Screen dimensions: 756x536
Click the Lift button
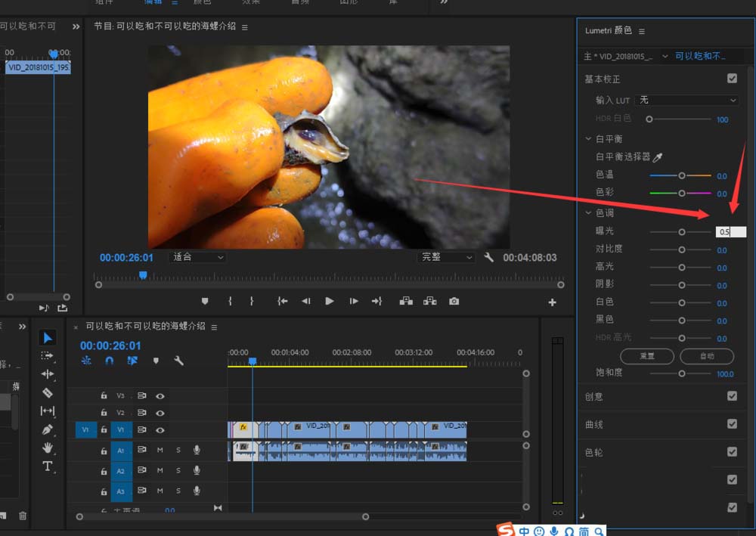[x=406, y=301]
